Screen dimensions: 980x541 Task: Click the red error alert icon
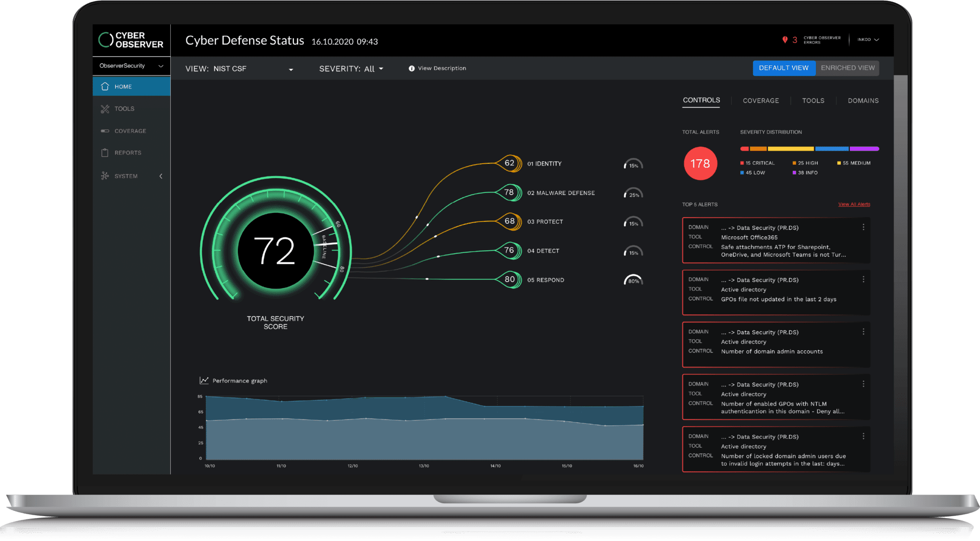[785, 40]
